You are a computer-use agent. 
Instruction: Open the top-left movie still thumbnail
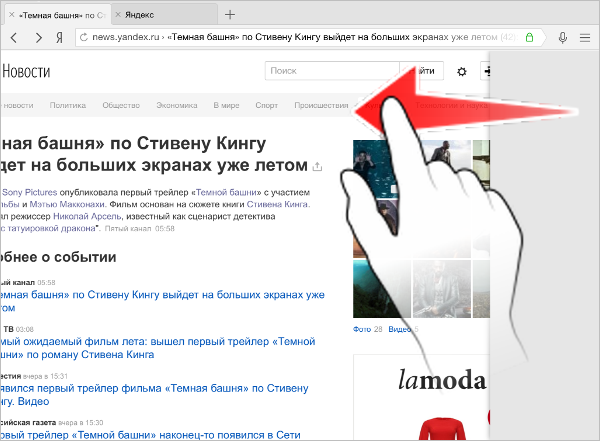point(373,168)
